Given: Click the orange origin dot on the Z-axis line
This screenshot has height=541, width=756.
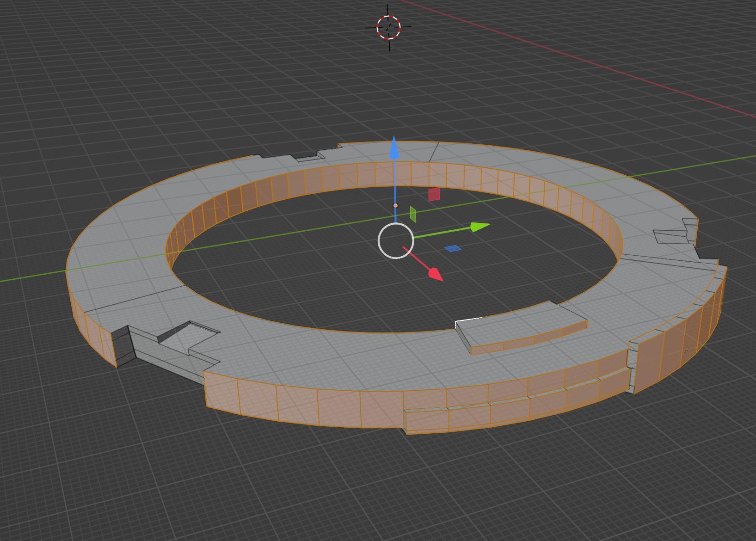Looking at the screenshot, I should (x=395, y=205).
